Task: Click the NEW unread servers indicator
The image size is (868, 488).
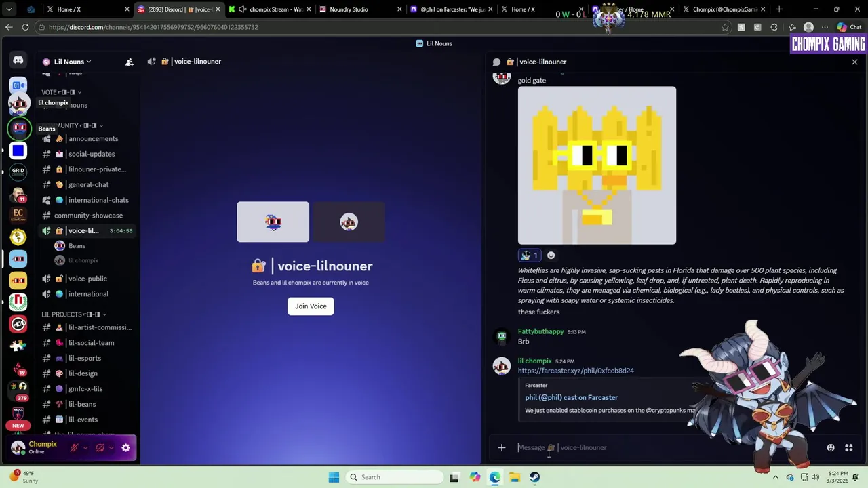Action: pos(18,426)
